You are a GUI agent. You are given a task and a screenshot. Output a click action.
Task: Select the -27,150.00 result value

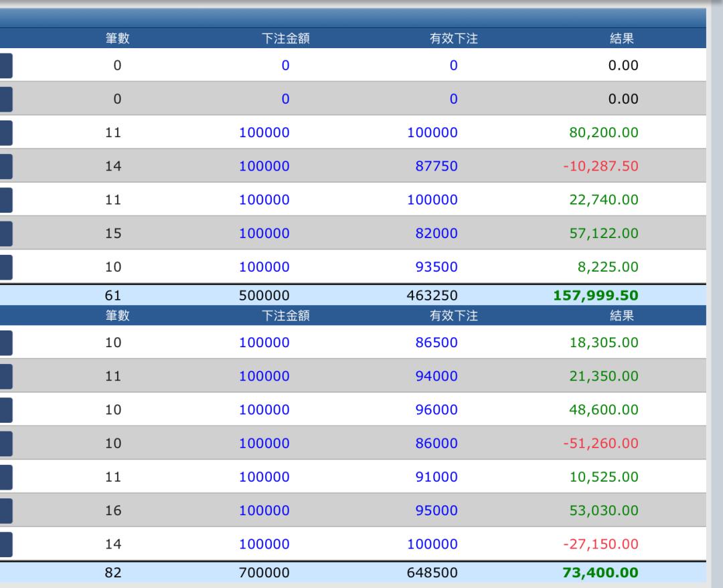600,545
